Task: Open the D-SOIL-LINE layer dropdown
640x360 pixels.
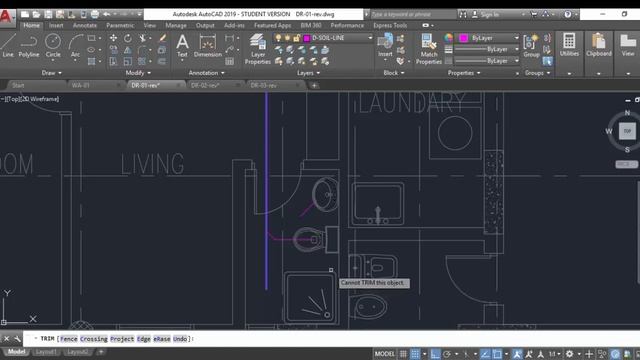Action: tap(370, 38)
